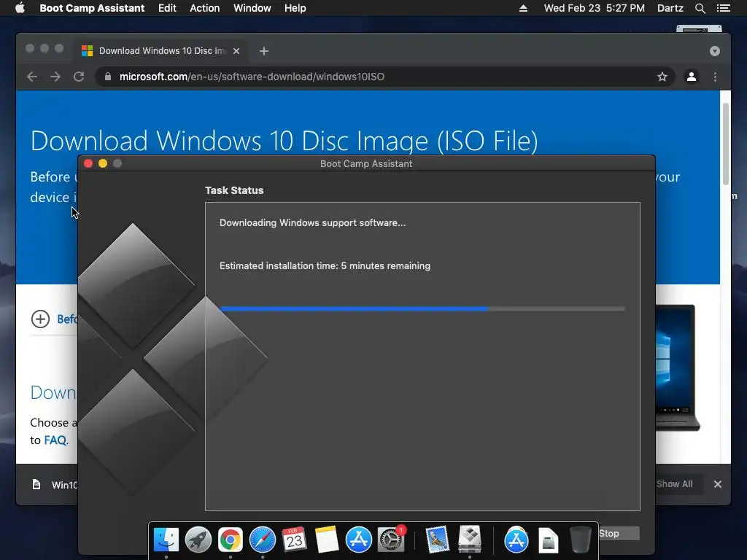Click the estimated installation time text
Viewport: 747px width, 560px height.
(325, 265)
